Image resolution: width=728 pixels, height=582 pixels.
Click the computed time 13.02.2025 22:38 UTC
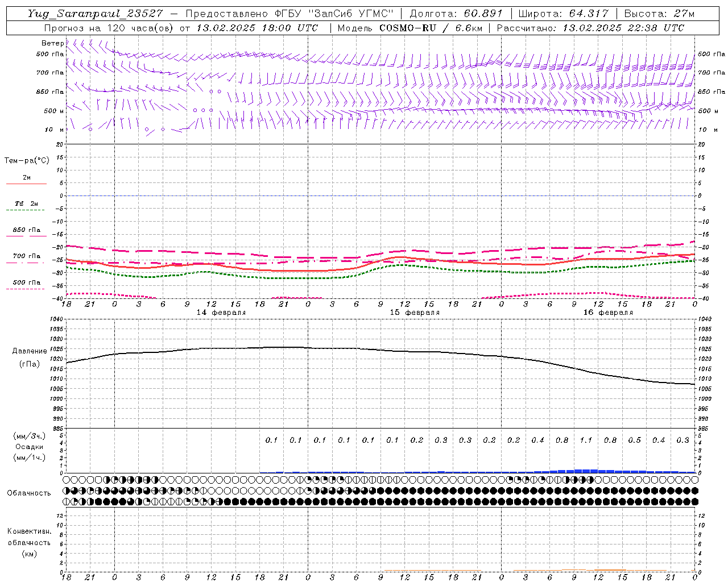pyautogui.click(x=623, y=28)
